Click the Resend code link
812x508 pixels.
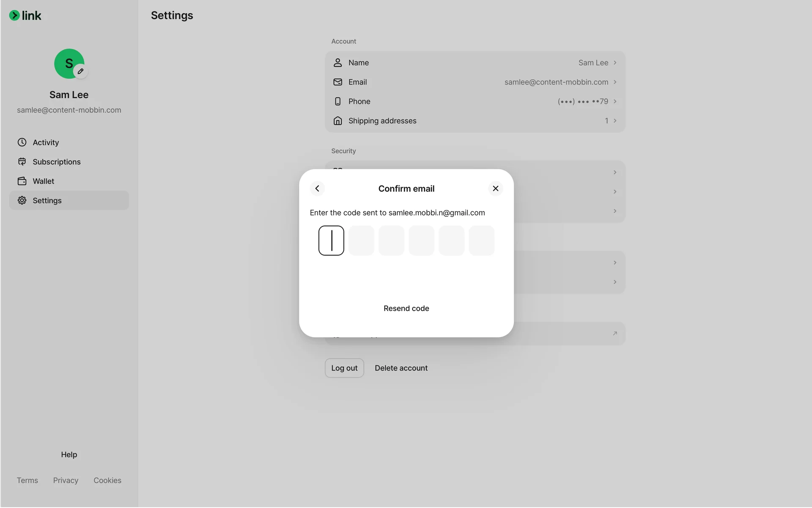point(406,308)
